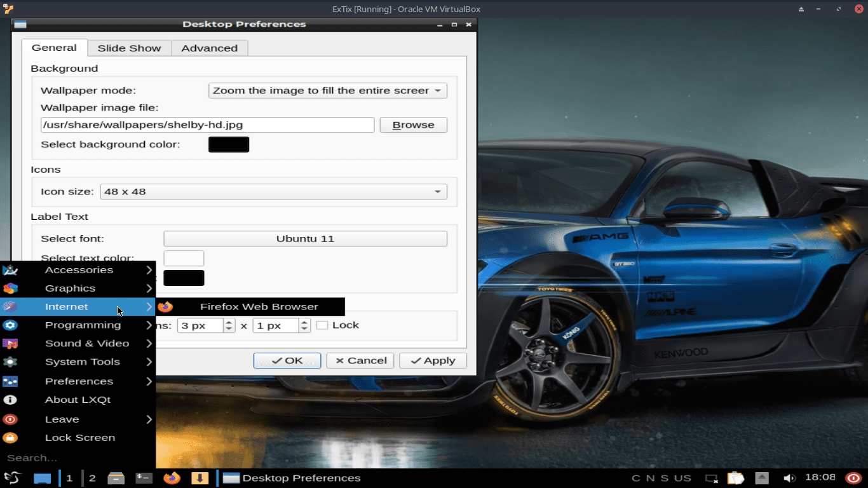Switch to the General tab
The width and height of the screenshot is (868, 488).
[54, 48]
